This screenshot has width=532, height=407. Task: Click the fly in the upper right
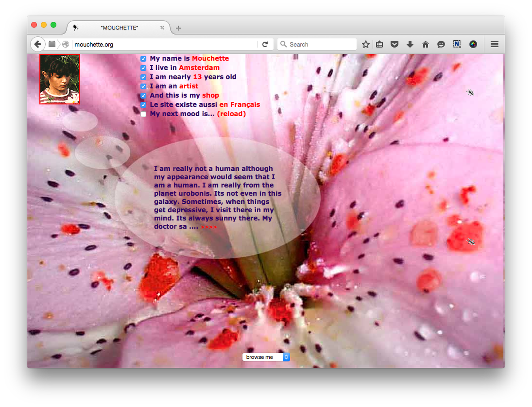tap(470, 92)
